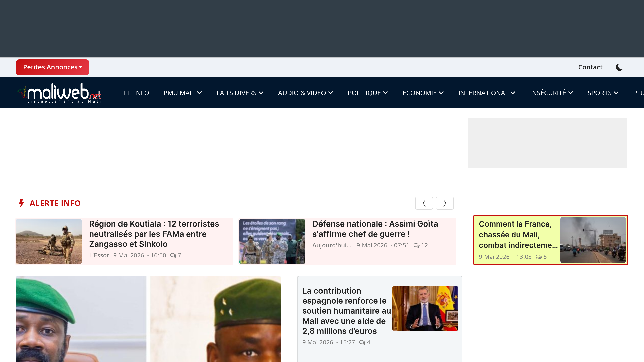Toggle dark mode with the moon icon
The width and height of the screenshot is (644, 362).
tap(619, 67)
